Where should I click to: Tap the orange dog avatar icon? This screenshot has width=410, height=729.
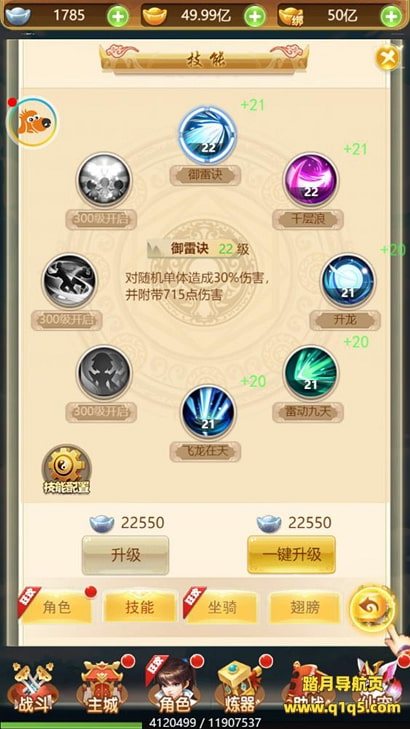(33, 122)
